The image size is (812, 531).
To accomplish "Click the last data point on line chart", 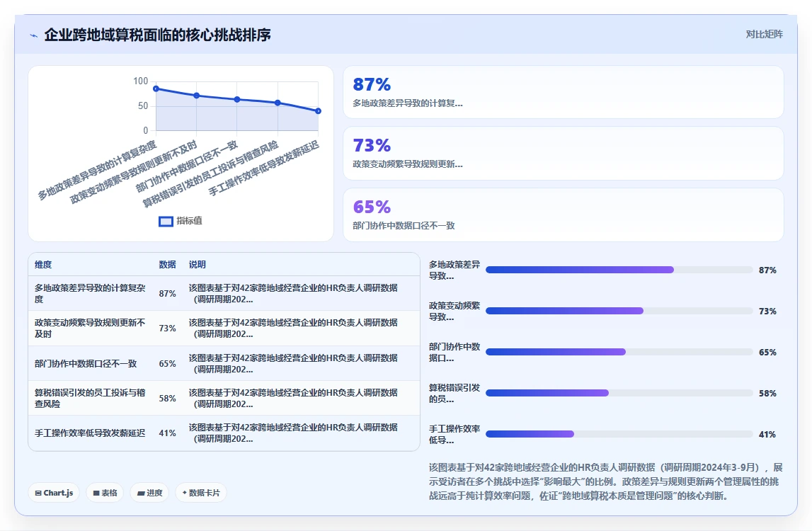I will click(318, 111).
